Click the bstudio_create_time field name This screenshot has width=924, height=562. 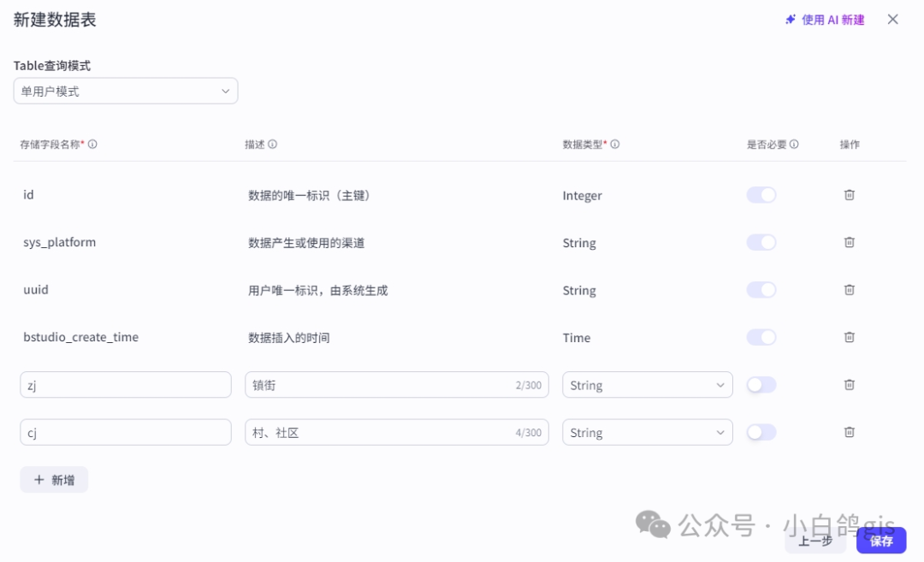(80, 337)
